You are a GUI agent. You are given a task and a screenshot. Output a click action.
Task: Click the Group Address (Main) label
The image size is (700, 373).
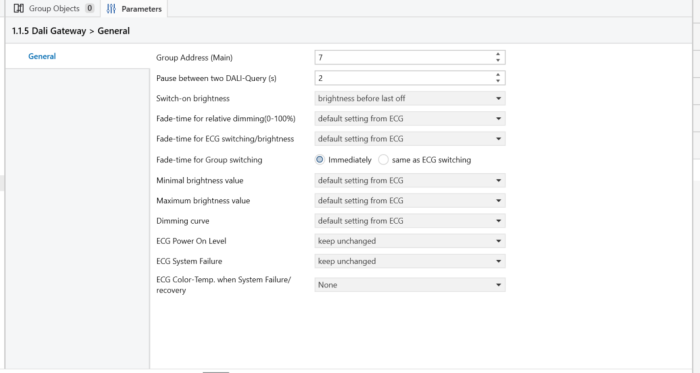(194, 58)
